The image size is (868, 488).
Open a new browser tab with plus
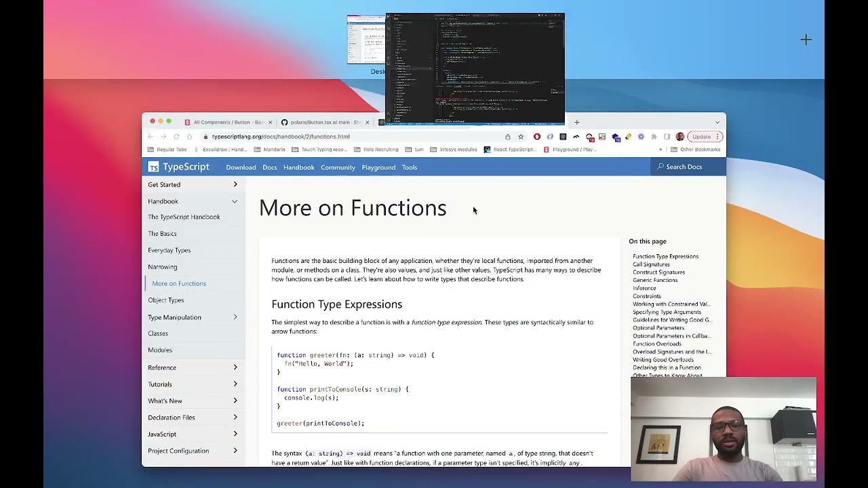[576, 122]
